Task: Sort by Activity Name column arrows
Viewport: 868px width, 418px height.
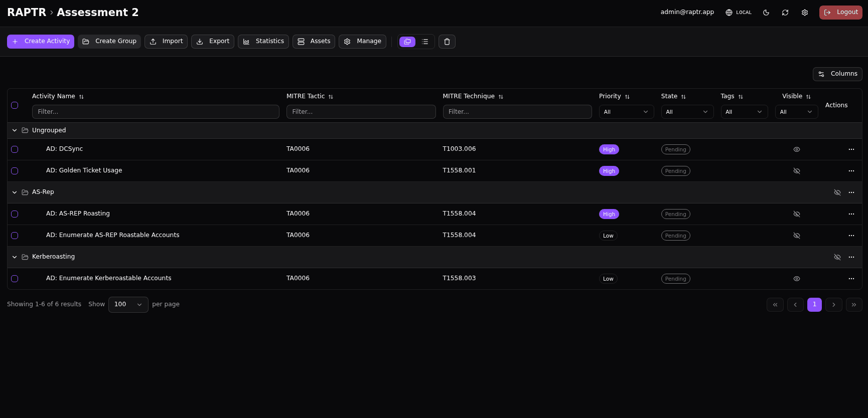Action: 81,97
